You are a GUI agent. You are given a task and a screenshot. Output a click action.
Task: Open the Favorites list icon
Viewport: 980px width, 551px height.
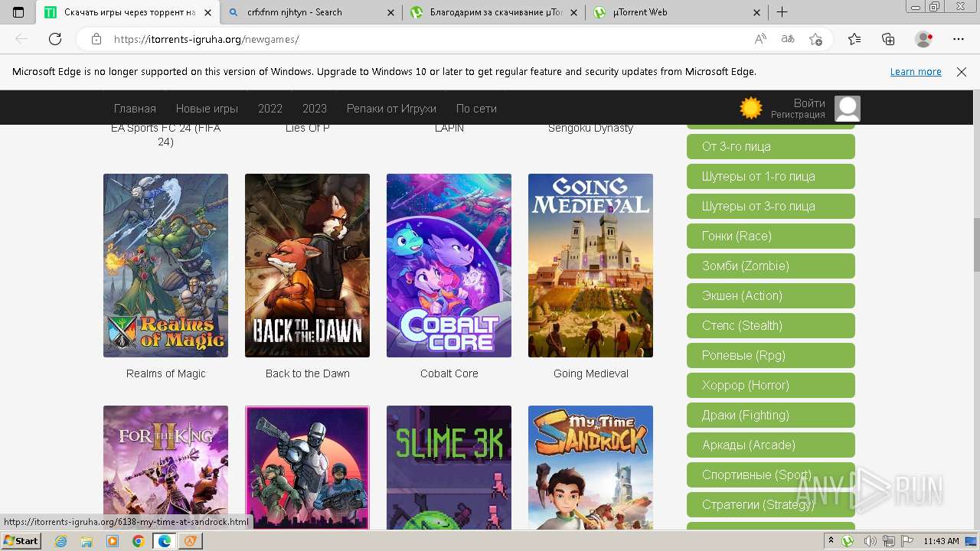point(854,39)
